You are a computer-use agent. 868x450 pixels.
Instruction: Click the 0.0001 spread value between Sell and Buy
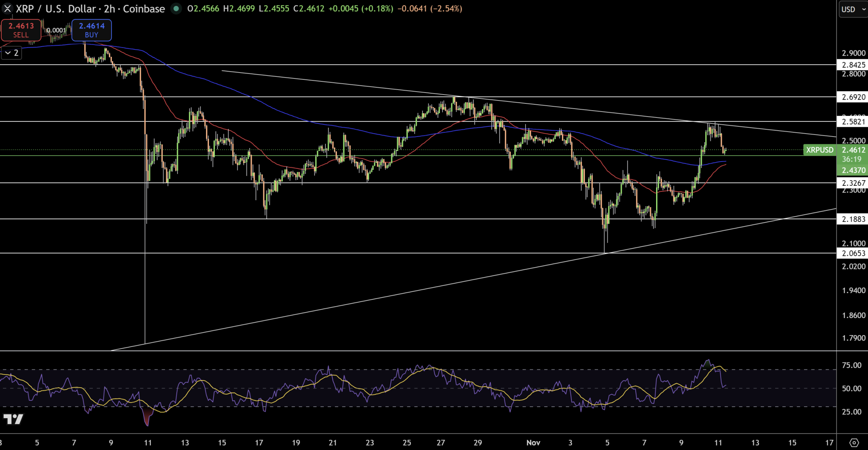click(x=56, y=31)
